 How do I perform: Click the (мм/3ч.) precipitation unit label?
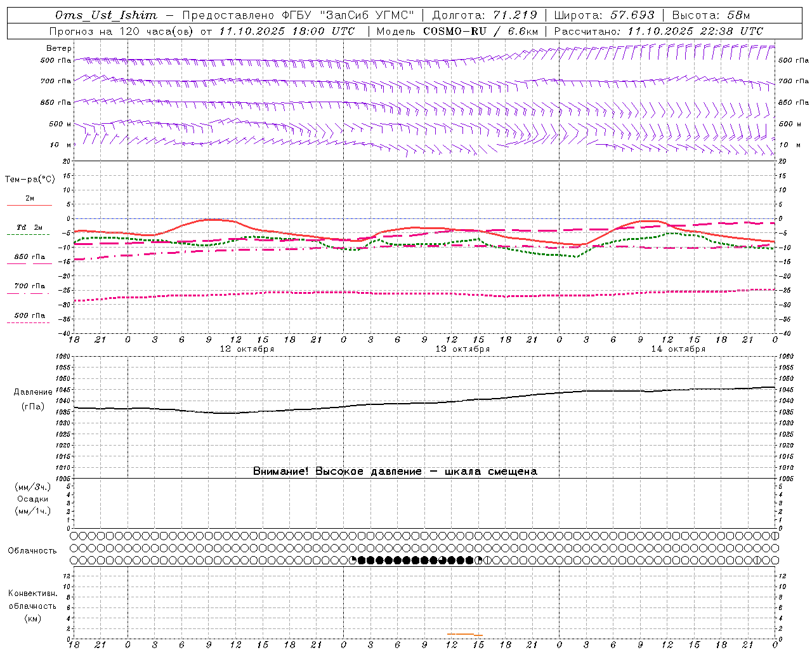click(x=33, y=487)
